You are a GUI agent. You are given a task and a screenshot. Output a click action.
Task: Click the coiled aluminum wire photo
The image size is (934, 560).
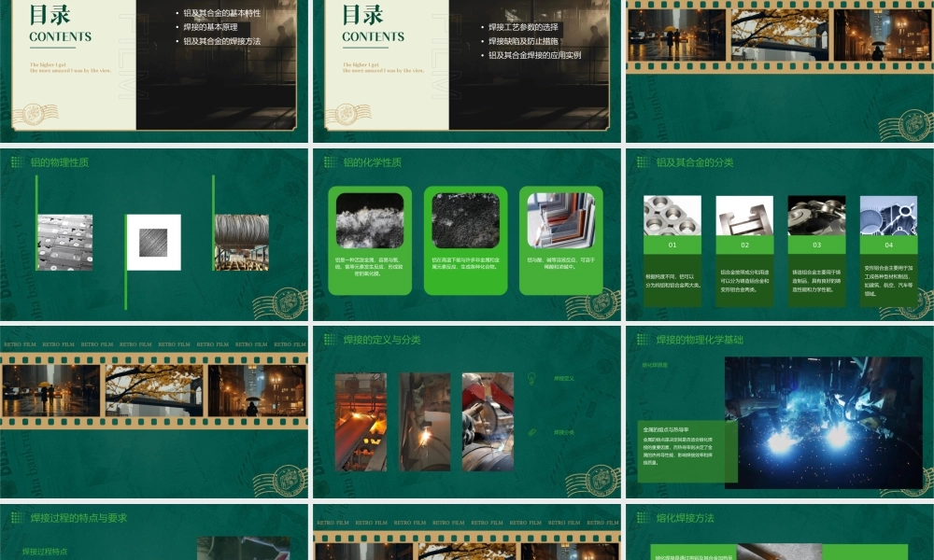[241, 243]
